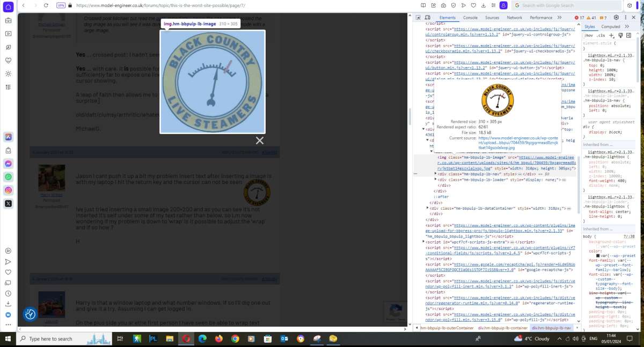Open Facebook Messenger in Opera sidebar
The height and width of the screenshot is (347, 644).
coord(8,164)
